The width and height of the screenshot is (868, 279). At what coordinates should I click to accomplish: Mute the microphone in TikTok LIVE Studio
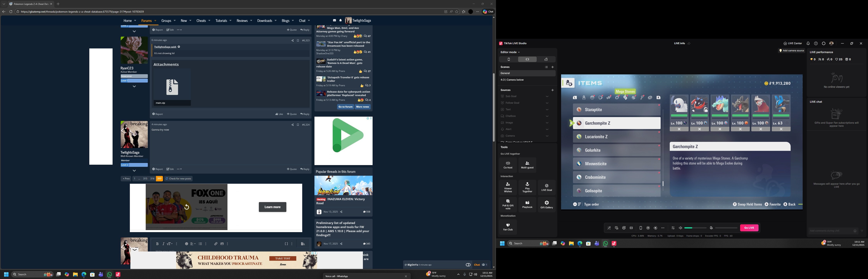(711, 228)
